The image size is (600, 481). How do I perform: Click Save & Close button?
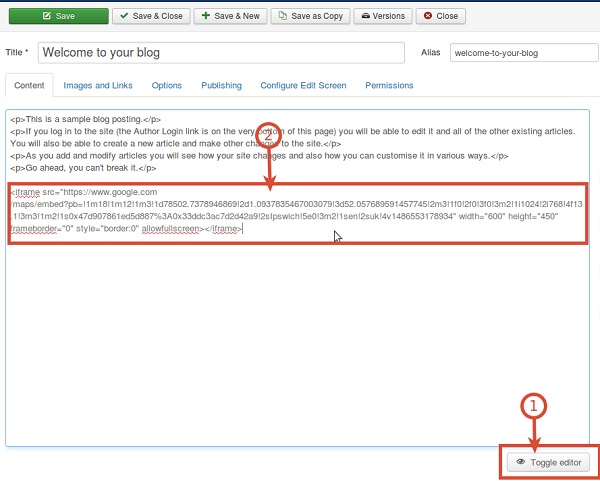151,16
